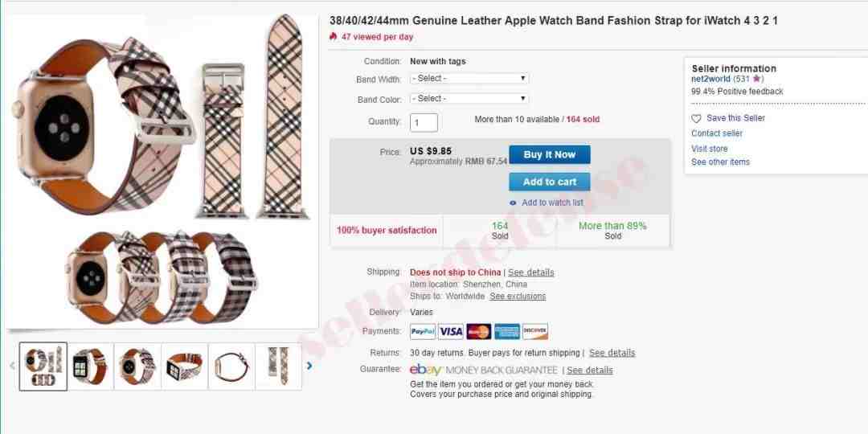Click See details next to Returns
This screenshot has width=868, height=434.
(612, 353)
